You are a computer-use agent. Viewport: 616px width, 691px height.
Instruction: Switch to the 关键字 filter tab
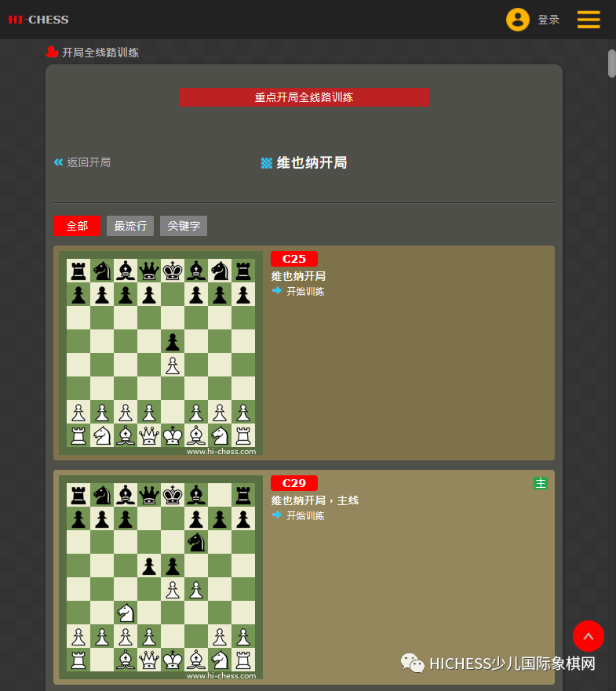pyautogui.click(x=184, y=226)
